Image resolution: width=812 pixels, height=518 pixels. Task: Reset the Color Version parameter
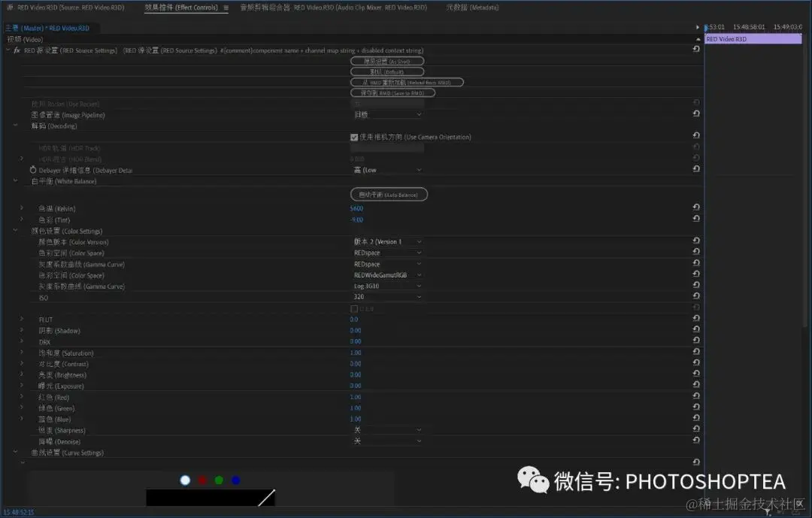click(696, 241)
